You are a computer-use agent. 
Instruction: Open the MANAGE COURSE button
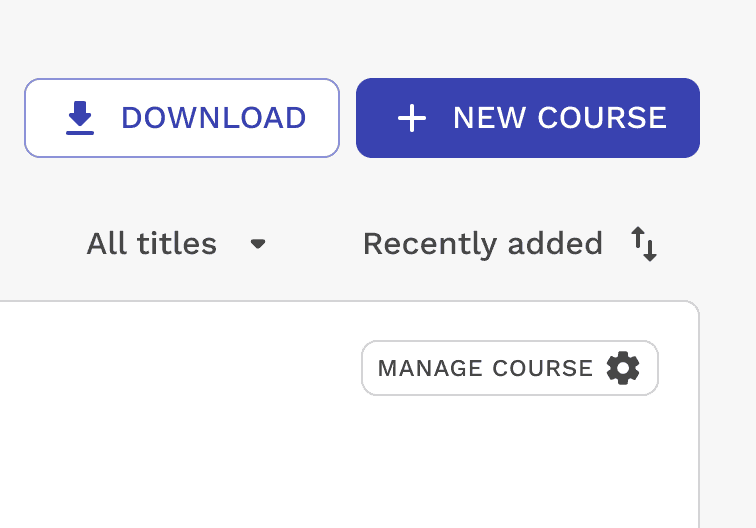[510, 368]
